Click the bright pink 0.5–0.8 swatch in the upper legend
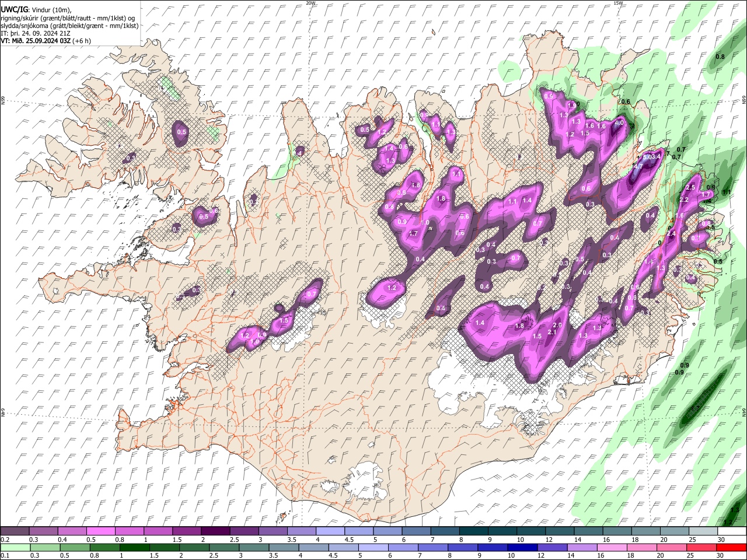 [100, 531]
